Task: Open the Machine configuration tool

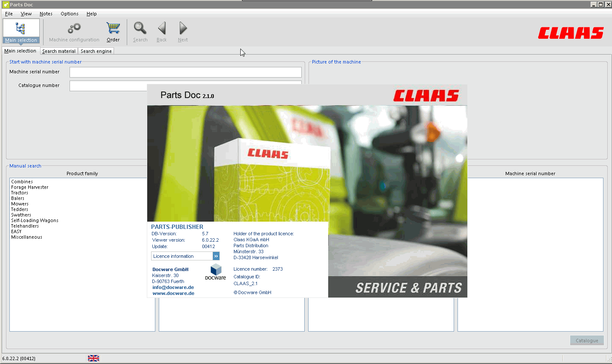Action: (x=73, y=31)
